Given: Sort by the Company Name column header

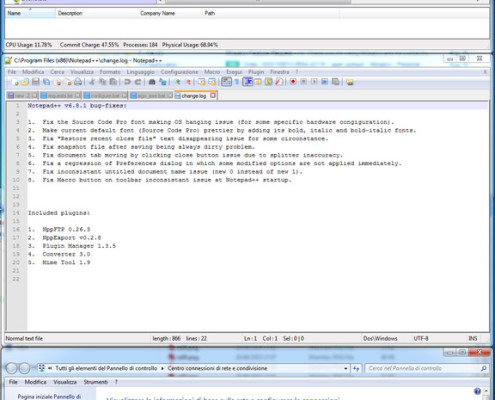Looking at the screenshot, I should pos(170,13).
